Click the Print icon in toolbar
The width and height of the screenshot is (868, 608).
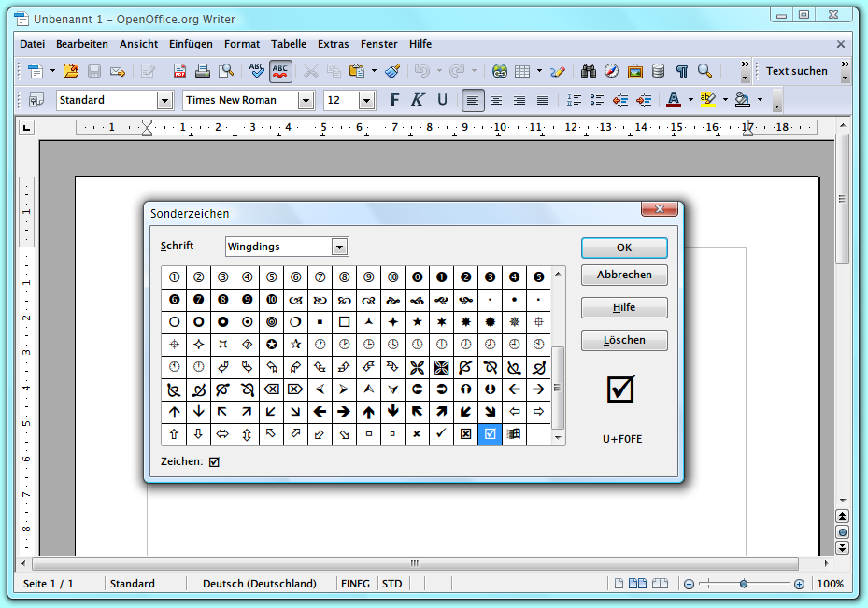(x=203, y=71)
